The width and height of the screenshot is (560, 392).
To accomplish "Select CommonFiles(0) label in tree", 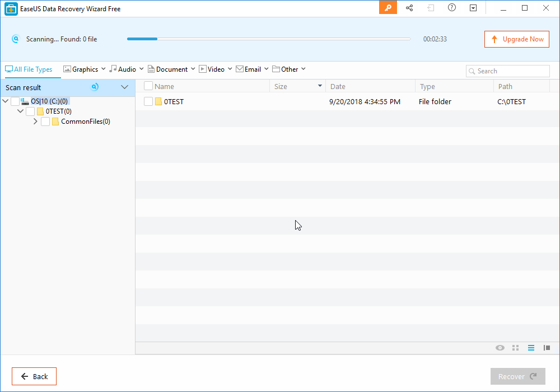I will (86, 122).
